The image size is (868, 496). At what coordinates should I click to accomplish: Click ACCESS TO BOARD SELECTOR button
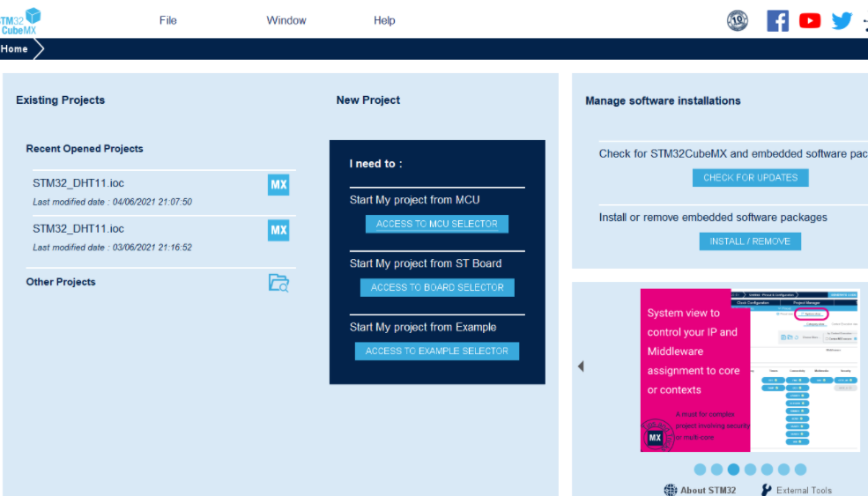(437, 288)
